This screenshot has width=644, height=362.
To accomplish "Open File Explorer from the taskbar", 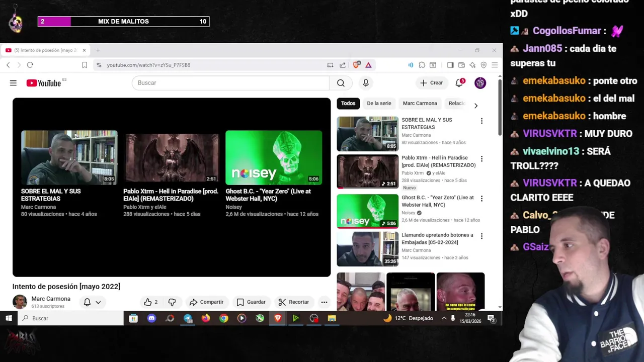I will click(x=332, y=318).
